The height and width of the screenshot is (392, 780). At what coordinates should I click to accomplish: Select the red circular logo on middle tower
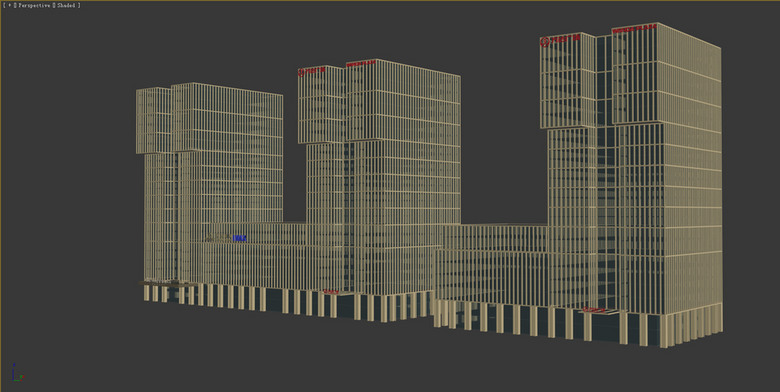pos(301,73)
